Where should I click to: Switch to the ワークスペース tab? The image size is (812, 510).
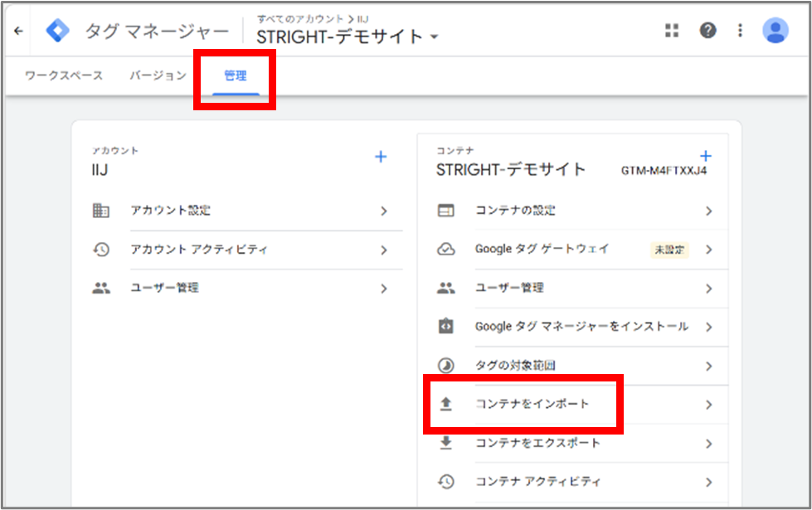[64, 75]
